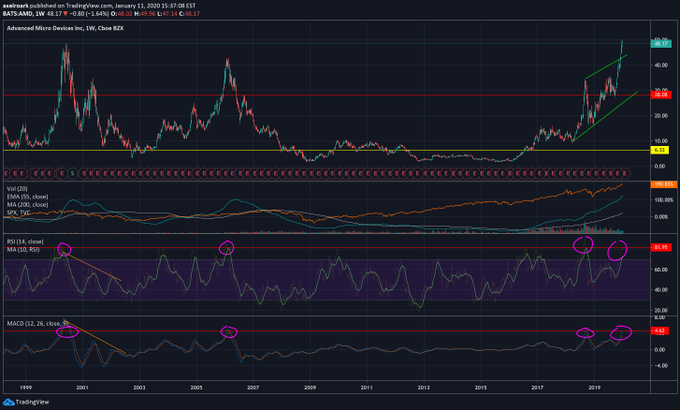Screen dimensions: 680x410
Task: Click the MACD (12, 26, close, 9) legend
Action: pyautogui.click(x=38, y=323)
